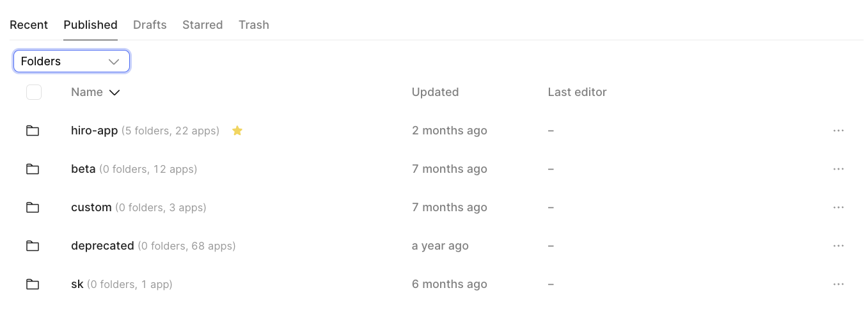Switch to the Recent tab
Screen dimensions: 868x336
[x=29, y=25]
